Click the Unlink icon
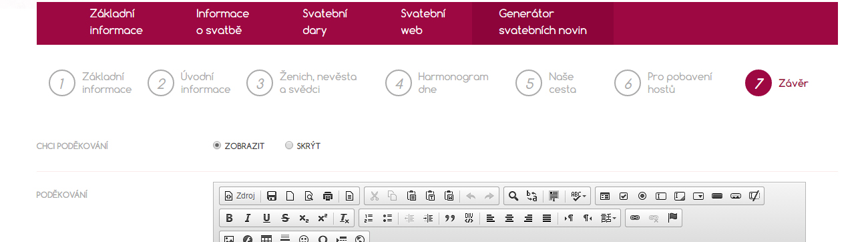Viewport: 868px width, 242px height. [x=654, y=218]
